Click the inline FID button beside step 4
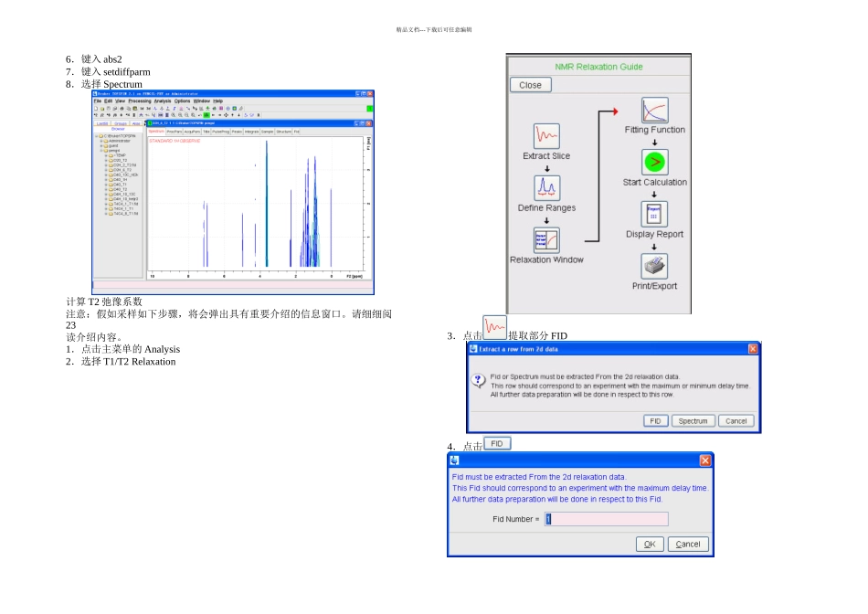Image resolution: width=868 pixels, height=614 pixels. pyautogui.click(x=497, y=443)
